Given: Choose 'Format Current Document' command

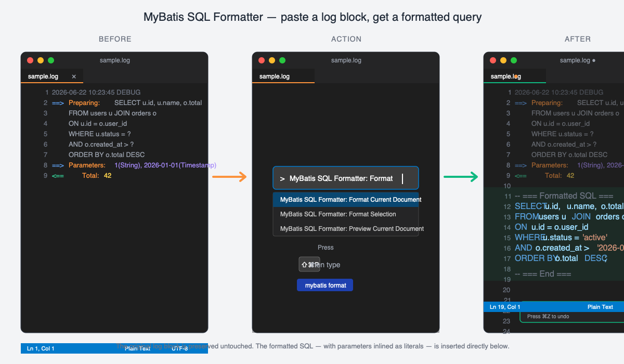Looking at the screenshot, I should (x=346, y=200).
